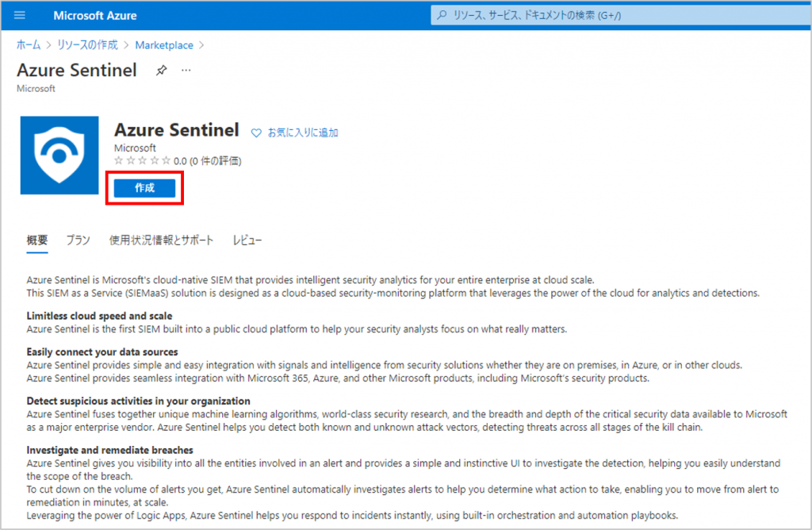Go to リソースの作成 breadcrumb
This screenshot has width=812, height=530.
tap(87, 45)
